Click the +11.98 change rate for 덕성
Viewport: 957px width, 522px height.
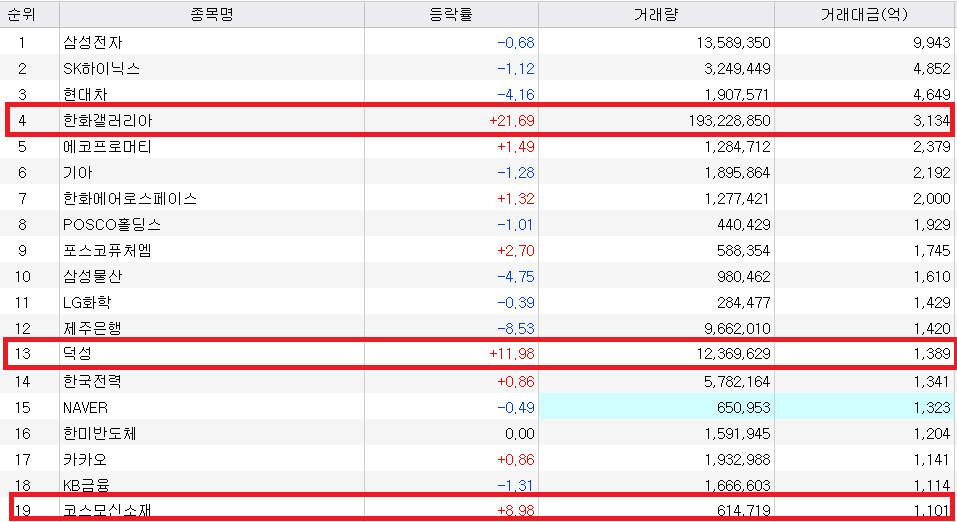coord(511,353)
